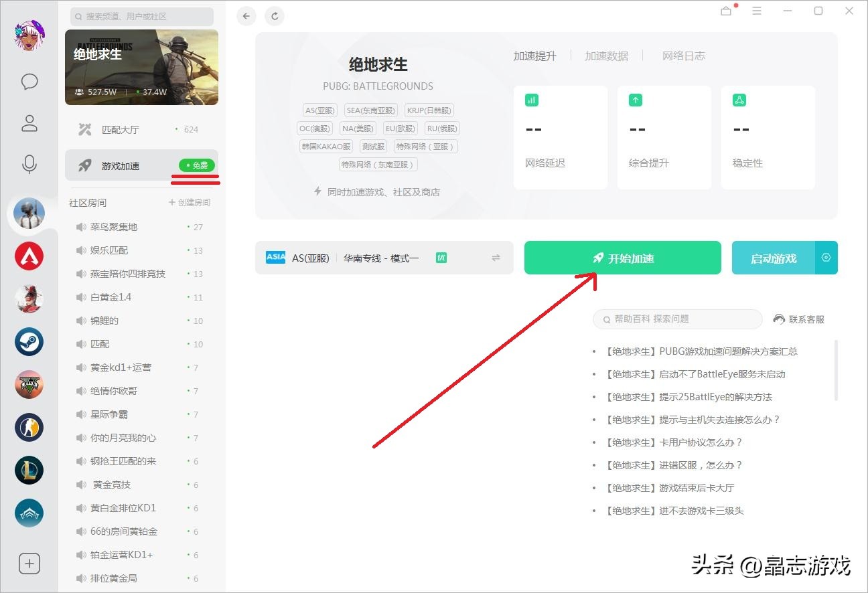
Task: Click the 开始加速 button
Action: click(622, 257)
